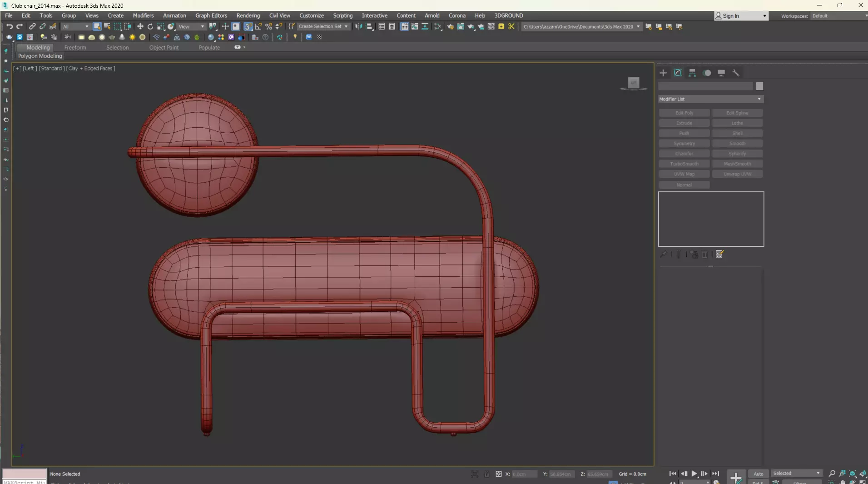868x484 pixels.
Task: Expand the project path dropdown
Action: tap(638, 26)
